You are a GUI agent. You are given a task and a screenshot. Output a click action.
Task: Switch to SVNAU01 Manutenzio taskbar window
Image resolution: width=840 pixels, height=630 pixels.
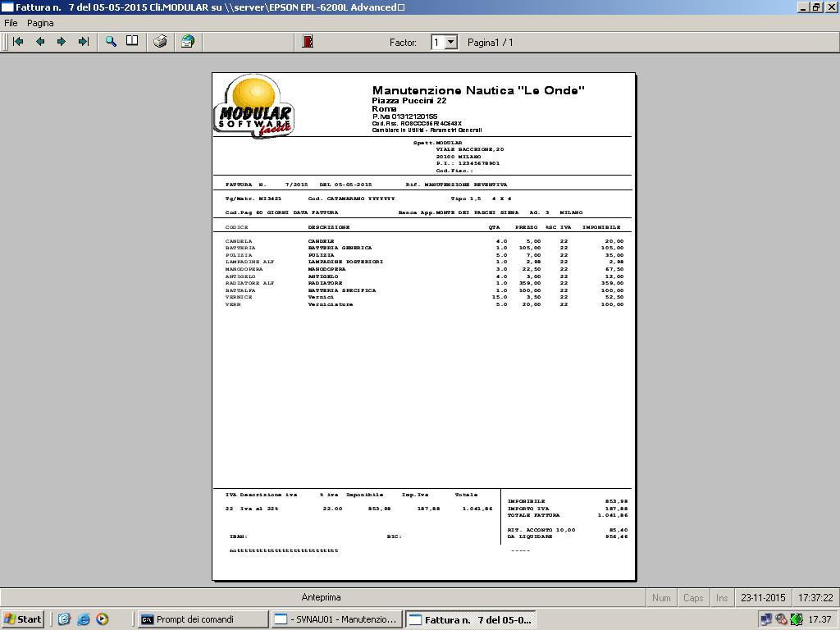[x=336, y=619]
